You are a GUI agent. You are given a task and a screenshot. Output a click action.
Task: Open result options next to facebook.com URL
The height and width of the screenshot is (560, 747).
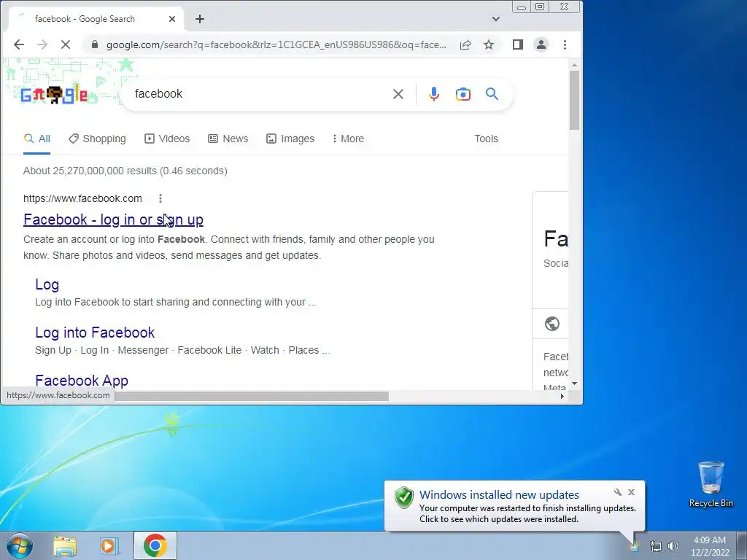pyautogui.click(x=160, y=198)
